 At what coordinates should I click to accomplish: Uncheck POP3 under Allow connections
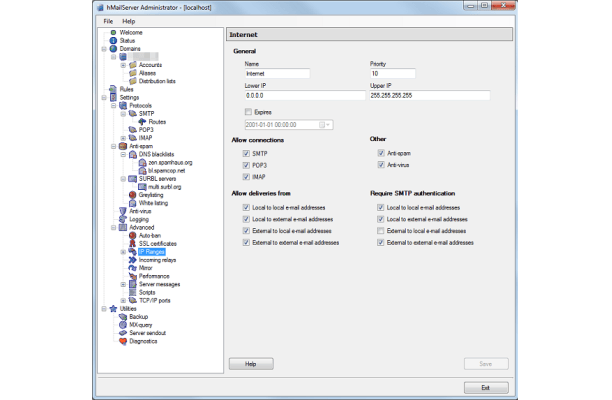246,165
